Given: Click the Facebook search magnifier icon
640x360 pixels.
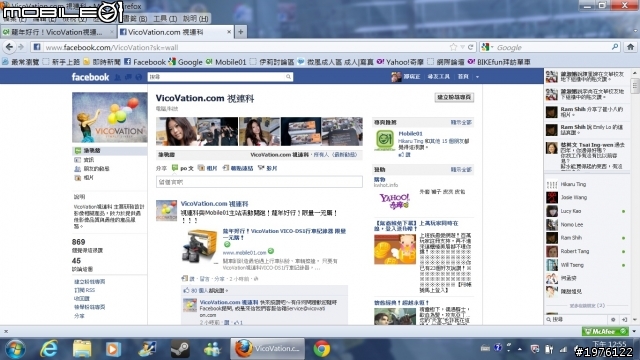Looking at the screenshot, I should pyautogui.click(x=288, y=77).
